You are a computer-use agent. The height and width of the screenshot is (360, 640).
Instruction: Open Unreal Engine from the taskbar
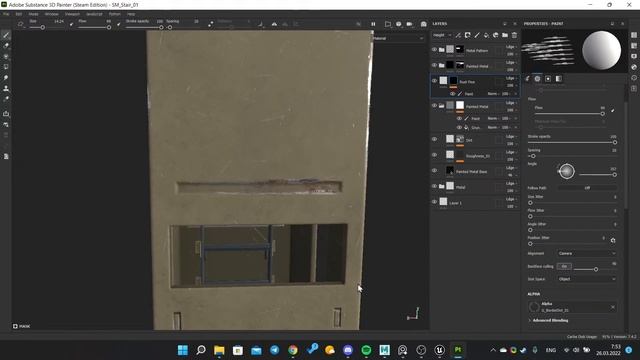tap(439, 350)
